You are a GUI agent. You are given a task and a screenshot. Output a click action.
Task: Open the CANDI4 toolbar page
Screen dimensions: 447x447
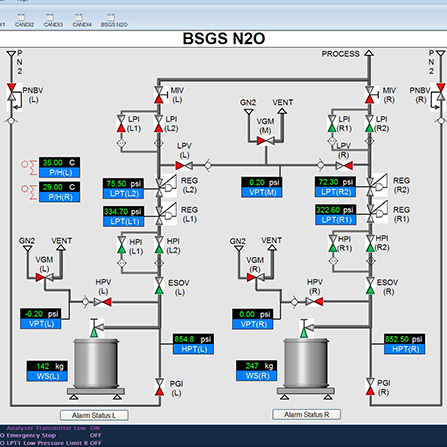tap(82, 20)
